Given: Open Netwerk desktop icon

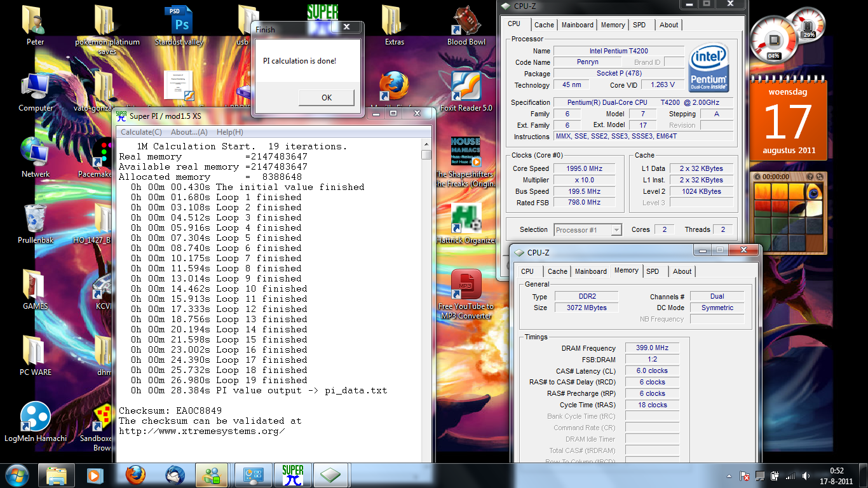Looking at the screenshot, I should [x=36, y=158].
